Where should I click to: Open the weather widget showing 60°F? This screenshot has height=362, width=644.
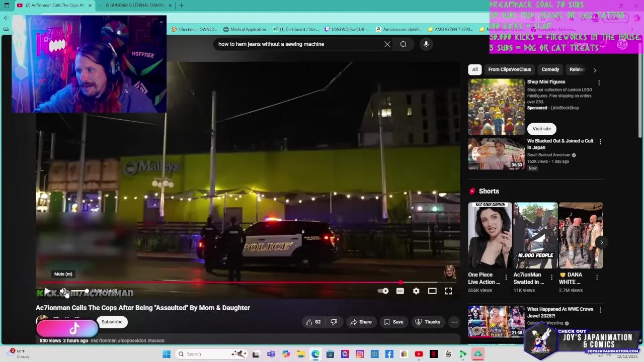coord(20,353)
